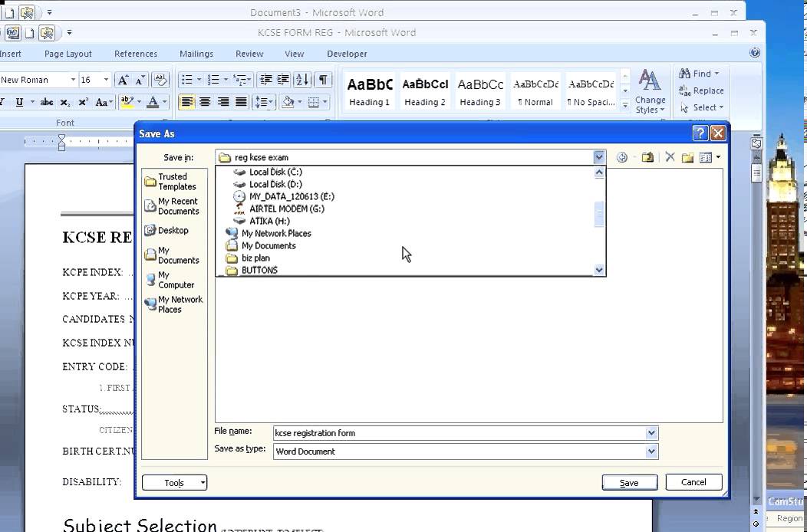Open Save as type dropdown
This screenshot has height=532, width=807.
click(x=651, y=452)
